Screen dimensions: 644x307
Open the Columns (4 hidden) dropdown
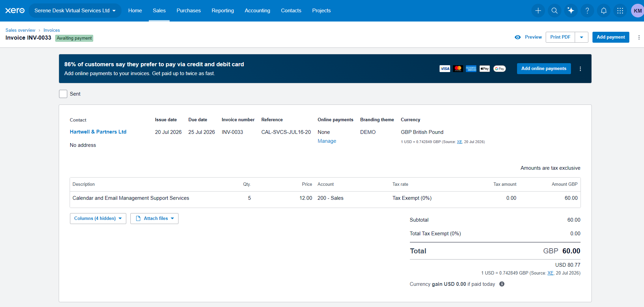pos(98,219)
